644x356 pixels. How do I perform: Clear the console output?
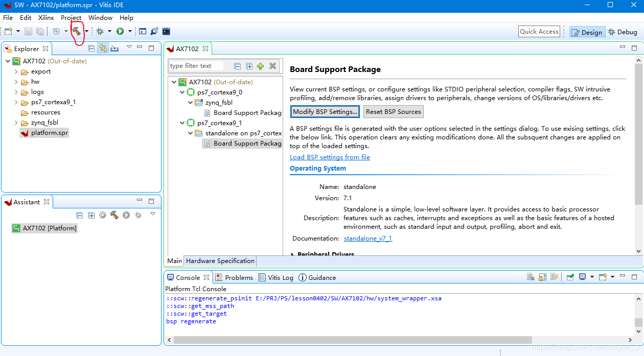[x=531, y=277]
